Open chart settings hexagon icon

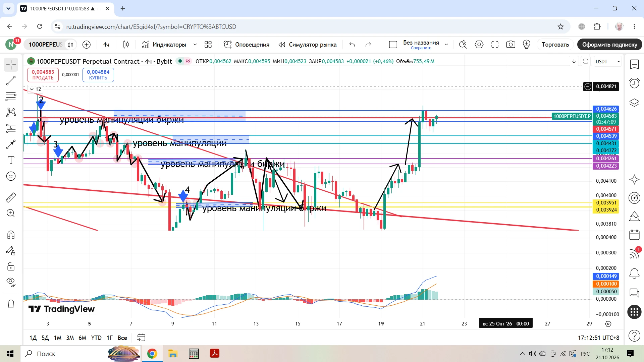479,45
